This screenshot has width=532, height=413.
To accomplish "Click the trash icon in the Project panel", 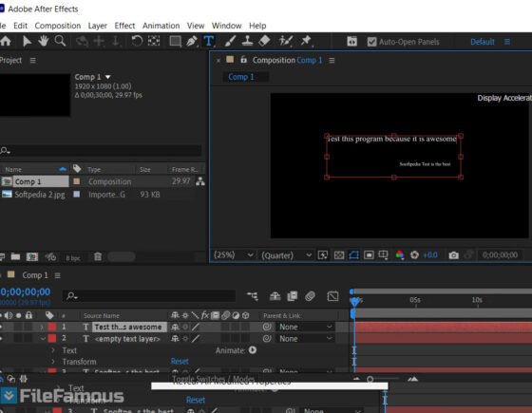I will (x=98, y=256).
